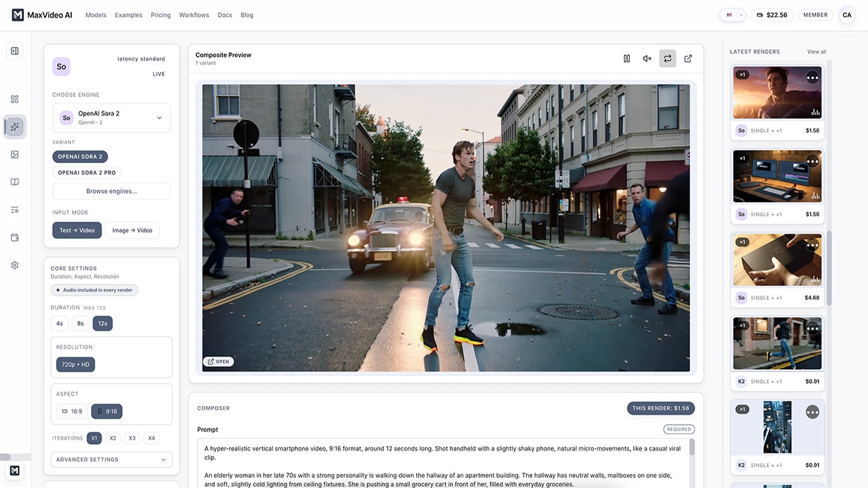The image size is (868, 488).
Task: Expand the Advanced Settings section
Action: 111,459
